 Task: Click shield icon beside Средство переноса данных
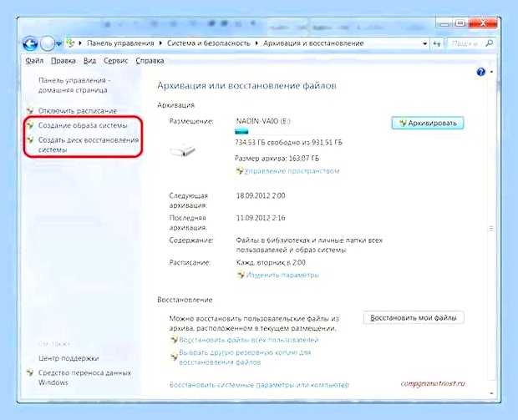[x=30, y=372]
